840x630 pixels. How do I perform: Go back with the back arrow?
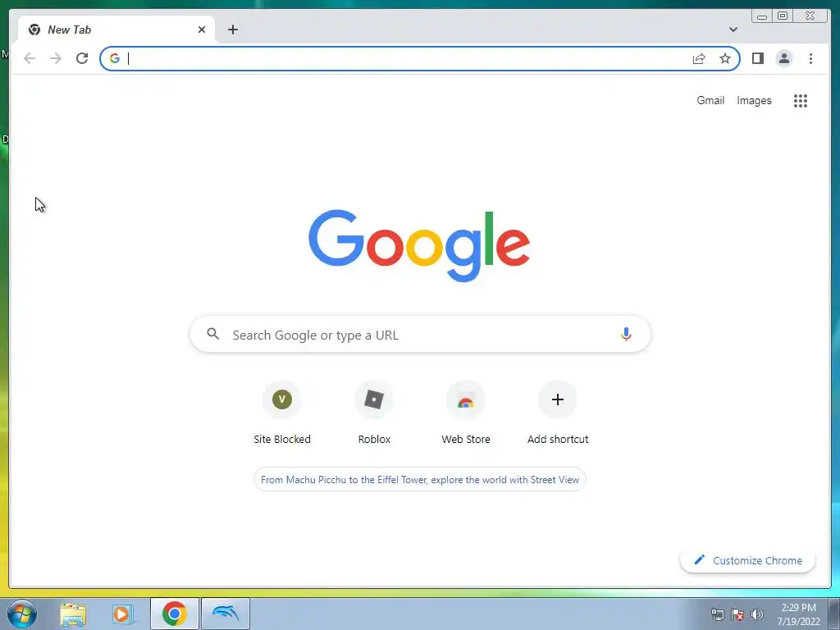30,58
